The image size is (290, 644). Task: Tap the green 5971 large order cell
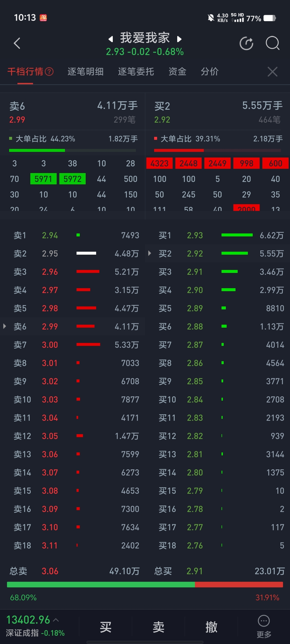(44, 179)
